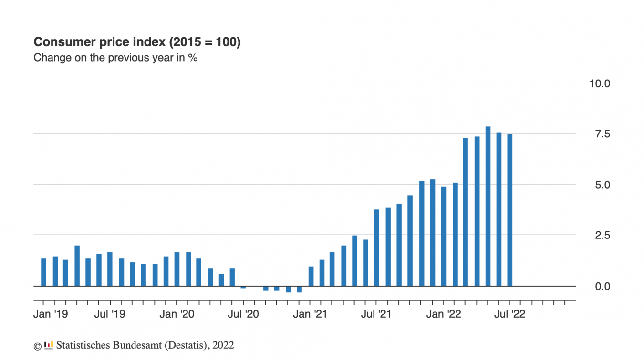Select the tallest bar, May 2022
This screenshot has width=644, height=362.
pos(488,207)
